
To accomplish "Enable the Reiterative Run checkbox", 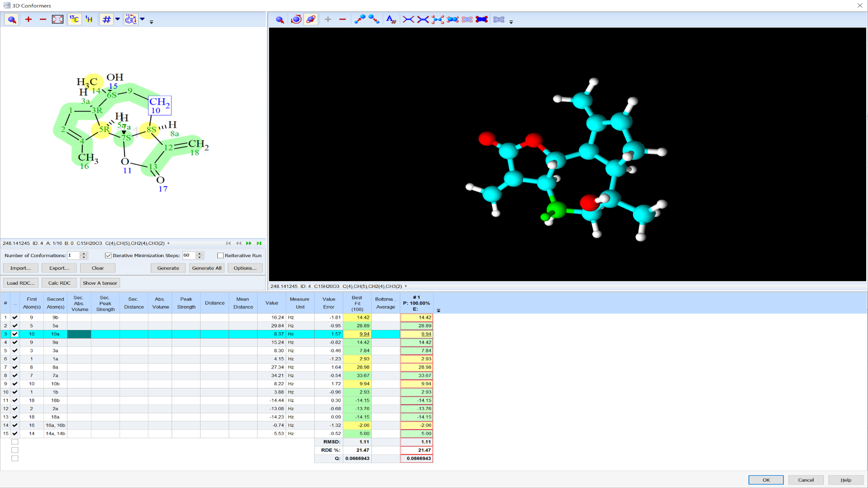I will pyautogui.click(x=220, y=256).
